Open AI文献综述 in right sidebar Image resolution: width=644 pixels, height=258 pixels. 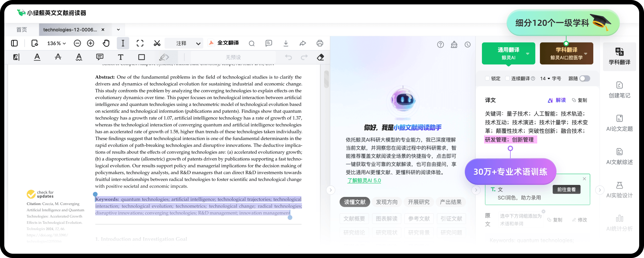tap(619, 157)
